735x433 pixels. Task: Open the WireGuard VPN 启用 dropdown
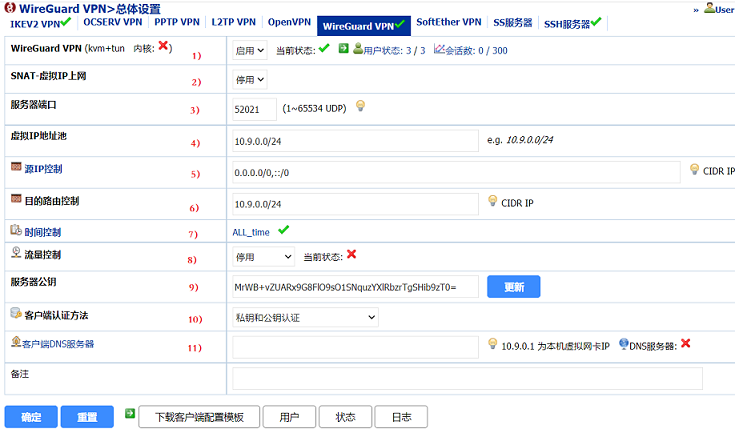tap(250, 50)
